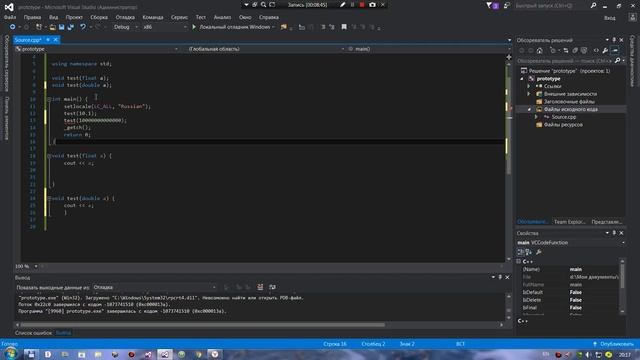The width and height of the screenshot is (640, 360).
Task: Click the Navigate Backward toolbar icon
Action: (x=13, y=27)
